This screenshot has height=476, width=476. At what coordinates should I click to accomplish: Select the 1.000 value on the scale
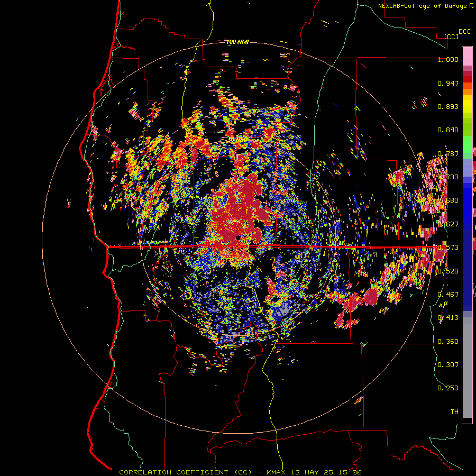coord(448,59)
